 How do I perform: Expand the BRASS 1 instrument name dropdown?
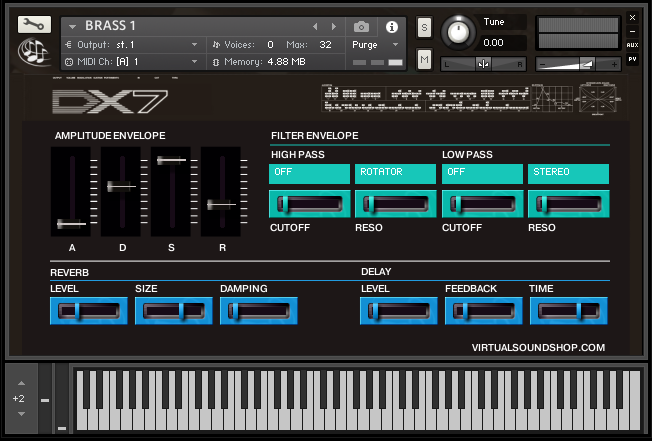tap(73, 26)
